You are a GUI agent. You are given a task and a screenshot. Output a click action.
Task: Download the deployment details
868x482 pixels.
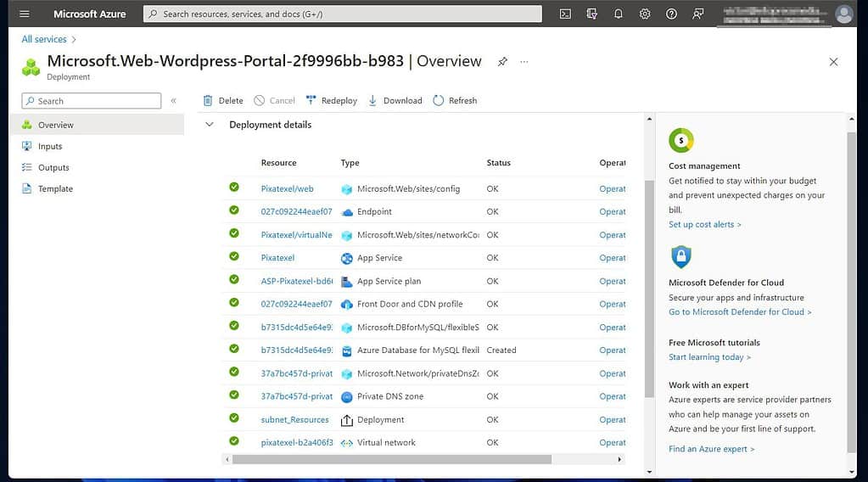click(395, 101)
